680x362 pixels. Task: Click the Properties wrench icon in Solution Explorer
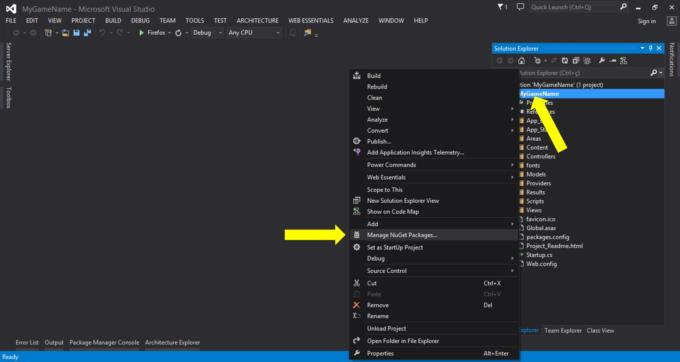602,61
